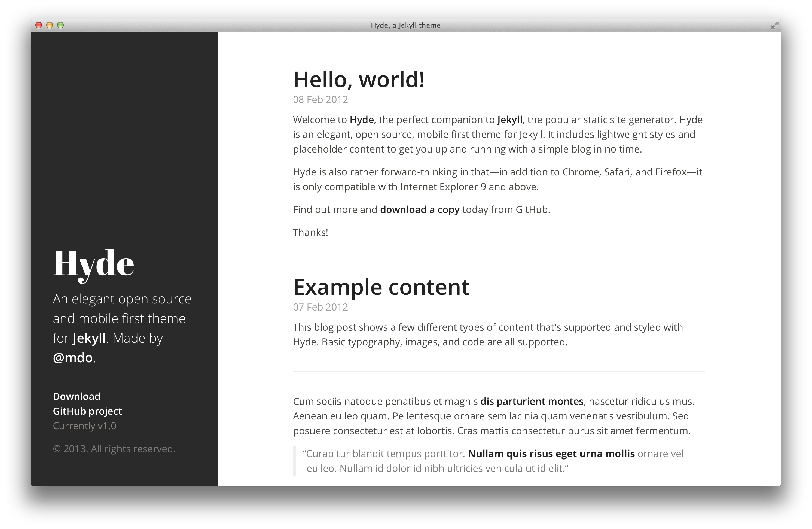The image size is (812, 529).
Task: Open the Hyde sidebar title link
Action: [x=93, y=263]
